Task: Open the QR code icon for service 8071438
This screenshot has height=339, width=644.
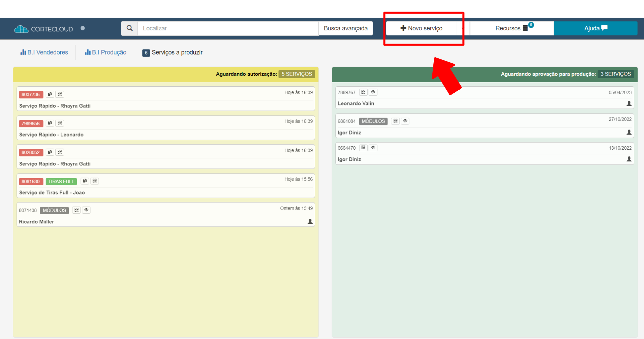Action: click(x=76, y=210)
